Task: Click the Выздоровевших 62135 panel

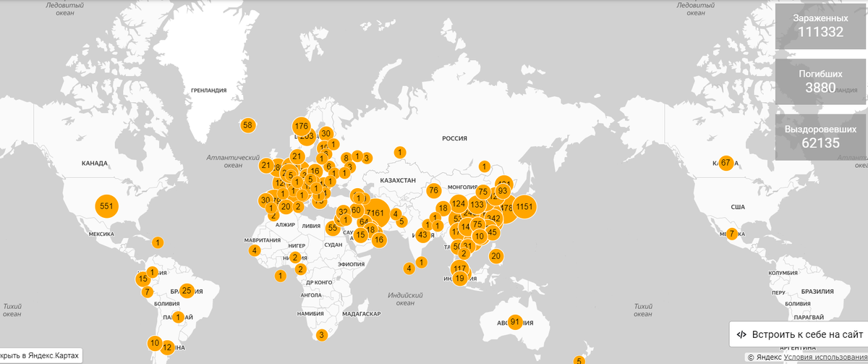Action: (x=821, y=137)
